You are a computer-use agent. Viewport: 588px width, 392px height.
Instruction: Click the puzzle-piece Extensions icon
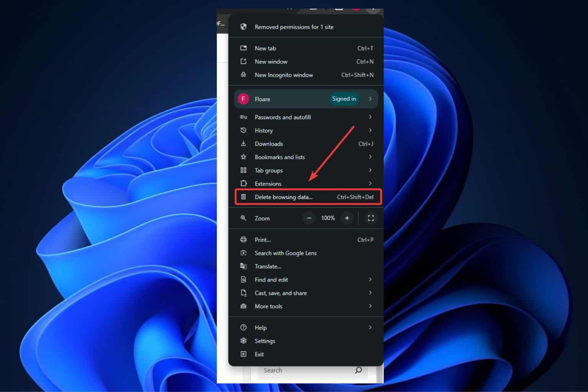[243, 183]
